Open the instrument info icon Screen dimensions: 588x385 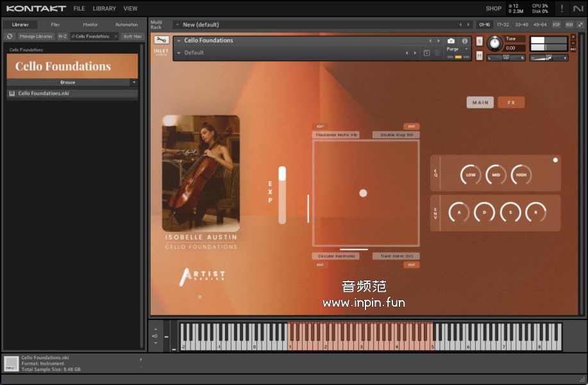click(465, 41)
